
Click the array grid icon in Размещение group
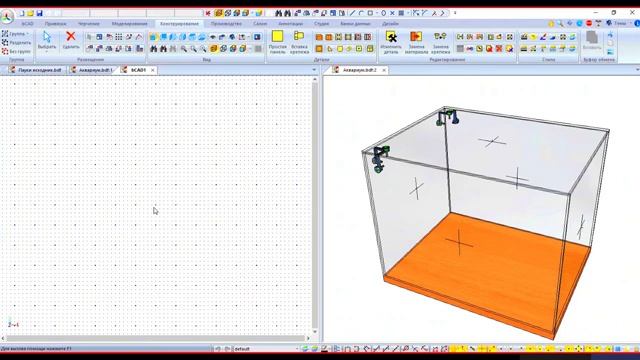point(118,37)
